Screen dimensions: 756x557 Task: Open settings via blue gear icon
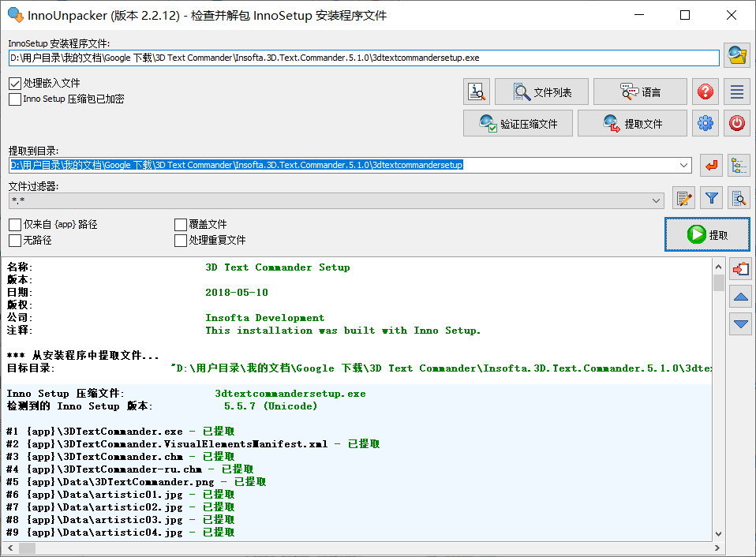coord(705,123)
